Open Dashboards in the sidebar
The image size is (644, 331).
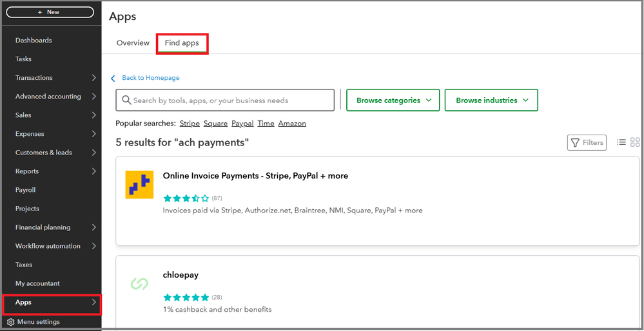[34, 40]
